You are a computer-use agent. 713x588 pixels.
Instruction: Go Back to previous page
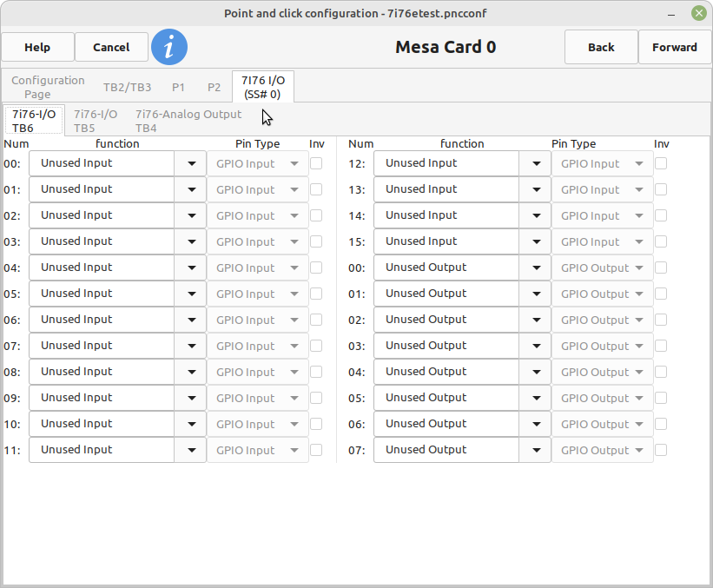point(601,48)
